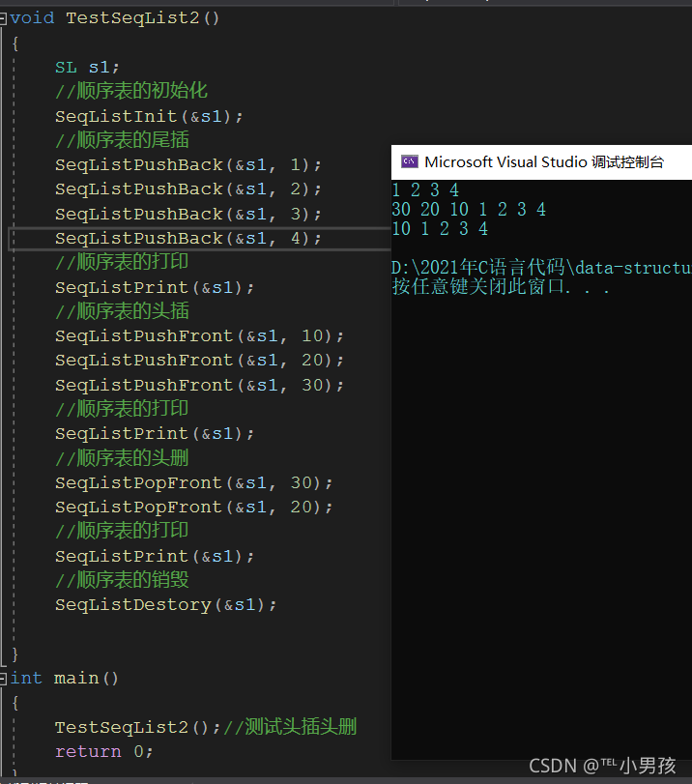The image size is (692, 784).
Task: Click the SeqListDestory(&s1); line
Action: point(165,605)
